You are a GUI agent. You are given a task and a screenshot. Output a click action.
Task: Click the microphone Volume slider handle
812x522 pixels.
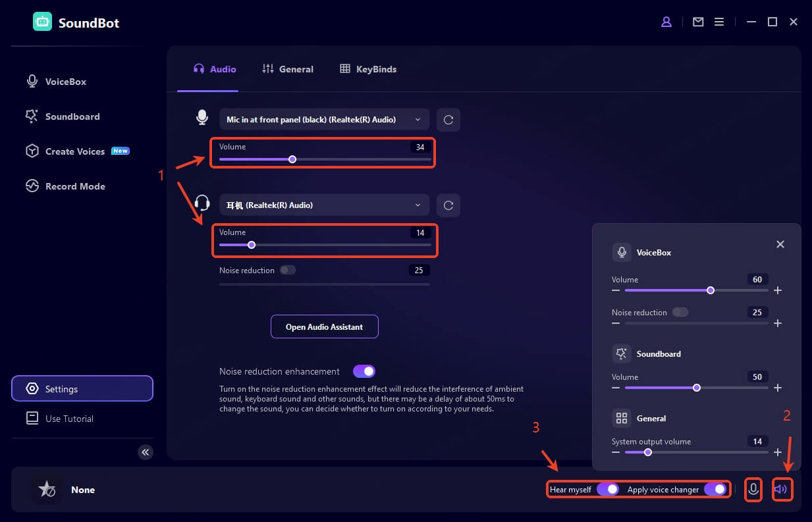(x=292, y=159)
